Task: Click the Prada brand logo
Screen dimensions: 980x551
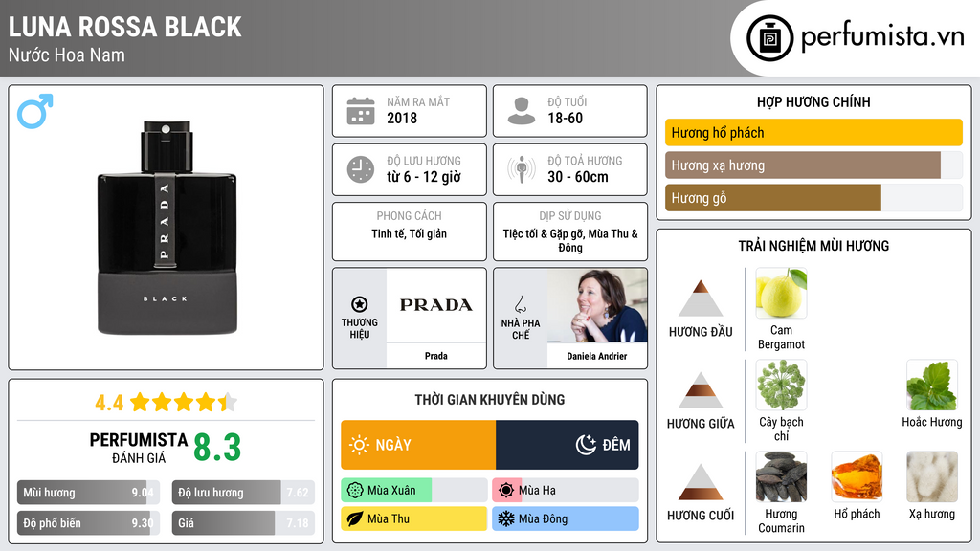Action: pyautogui.click(x=435, y=305)
